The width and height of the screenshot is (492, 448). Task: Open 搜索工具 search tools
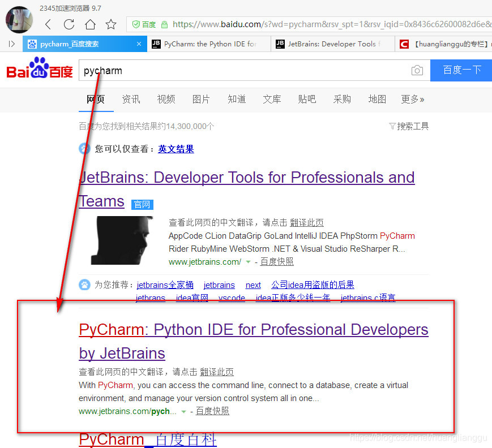click(x=413, y=126)
